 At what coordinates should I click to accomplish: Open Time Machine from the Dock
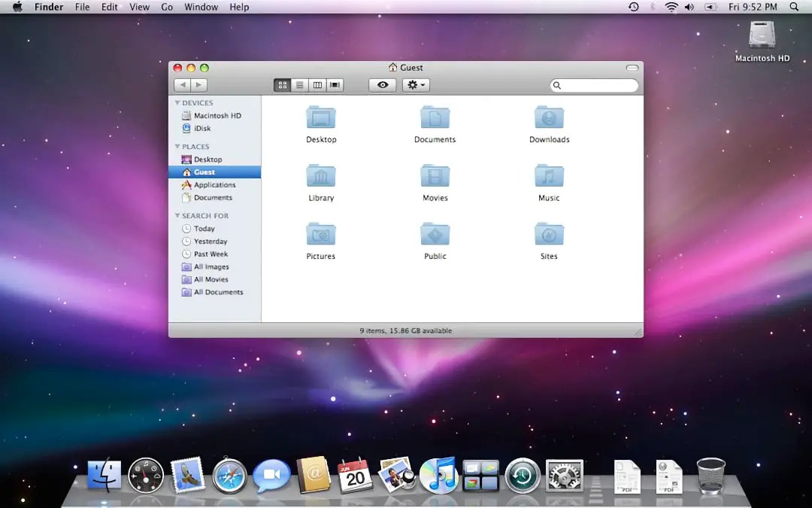click(x=522, y=476)
